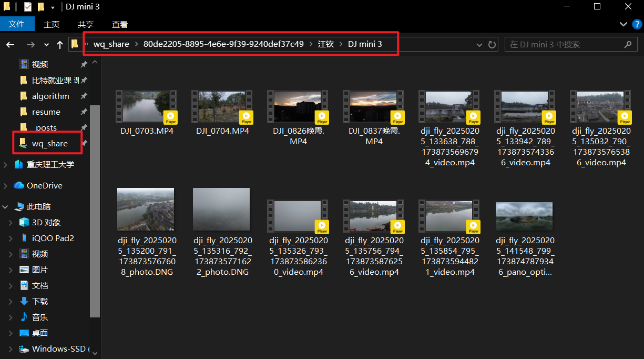
Task: Click 80de2205 GUID folder breadcrumb
Action: (223, 44)
